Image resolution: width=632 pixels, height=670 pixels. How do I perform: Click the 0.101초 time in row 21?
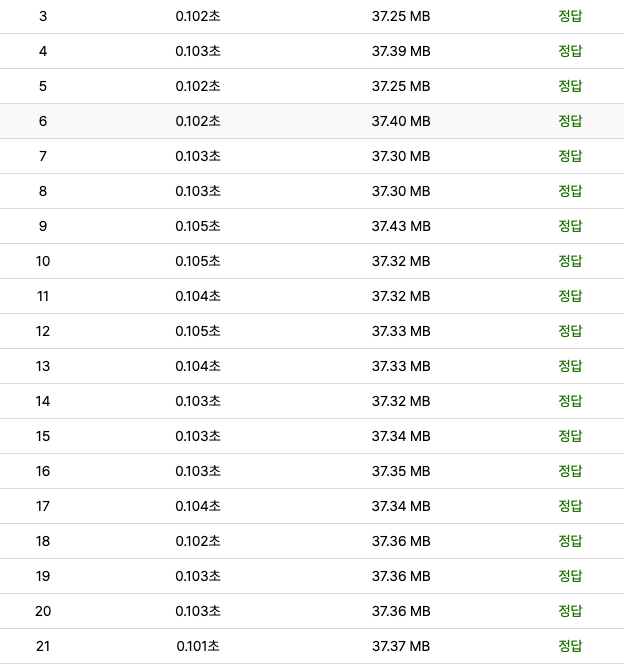click(198, 646)
